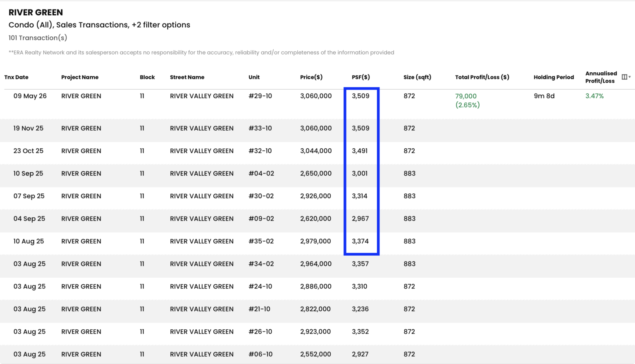Click the RIVER GREEN title heading
The height and width of the screenshot is (364, 635).
[36, 12]
